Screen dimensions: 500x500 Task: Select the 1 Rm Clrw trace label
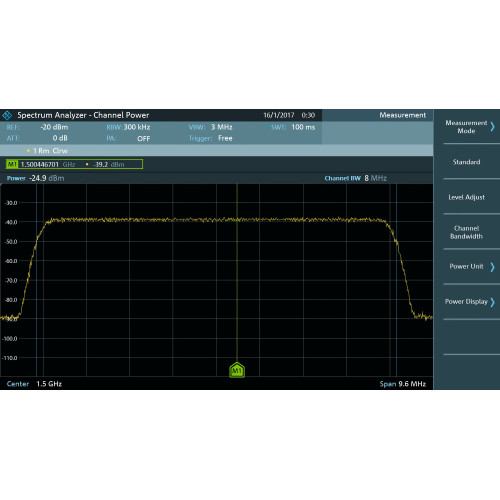click(x=50, y=151)
